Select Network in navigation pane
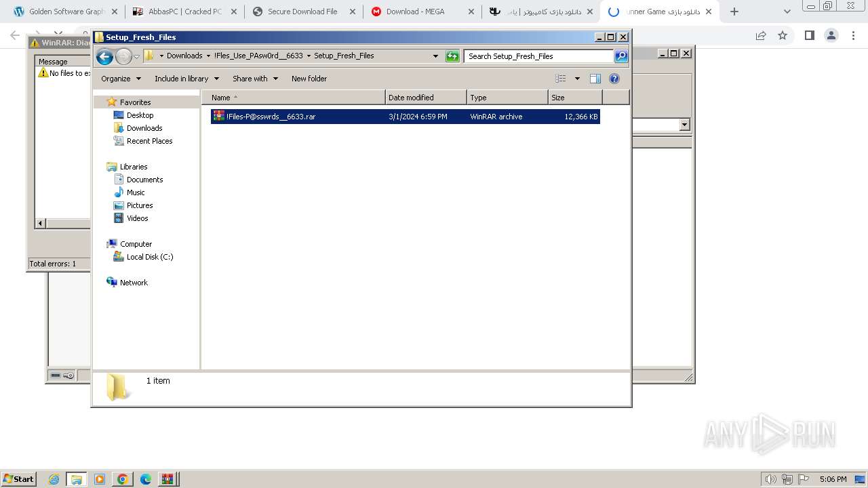Viewport: 868px width, 488px height. coord(133,283)
